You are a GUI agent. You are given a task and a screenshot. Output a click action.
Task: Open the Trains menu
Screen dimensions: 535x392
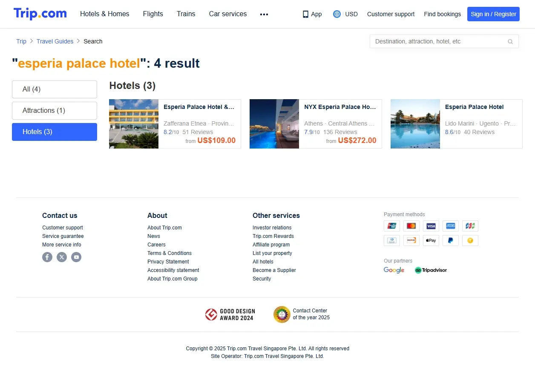[x=186, y=14]
